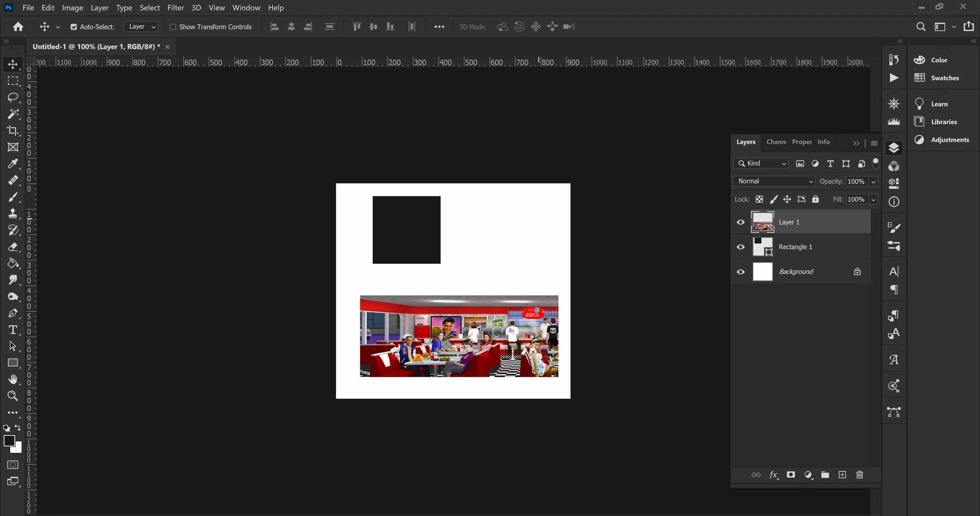Select the Eraser tool
Image resolution: width=980 pixels, height=516 pixels.
pyautogui.click(x=13, y=247)
